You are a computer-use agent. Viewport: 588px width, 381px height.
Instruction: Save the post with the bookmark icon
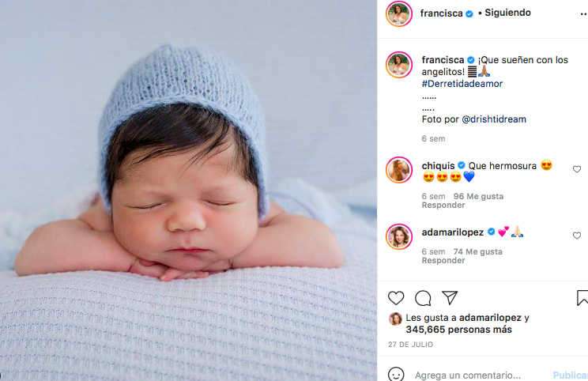tap(582, 298)
